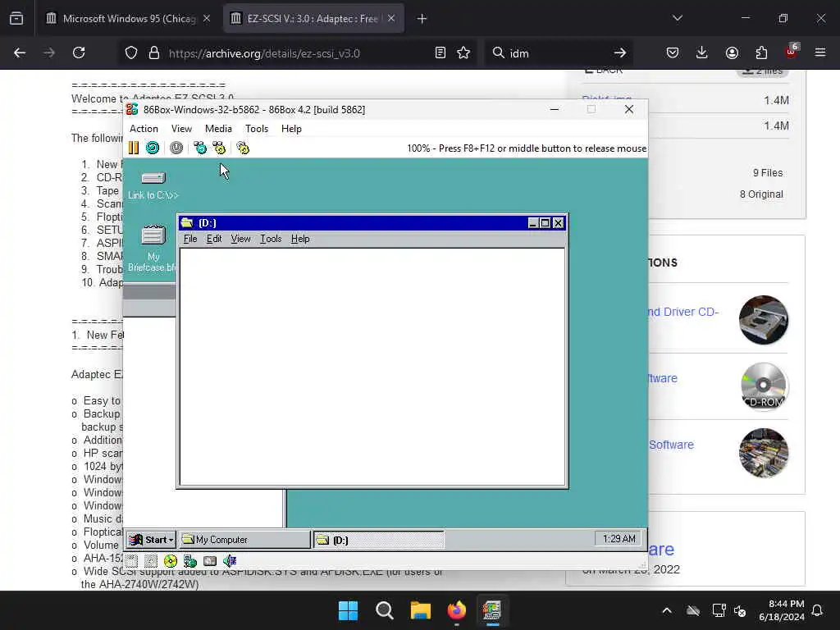
Task: Show site tracking protection shield
Action: (x=131, y=53)
